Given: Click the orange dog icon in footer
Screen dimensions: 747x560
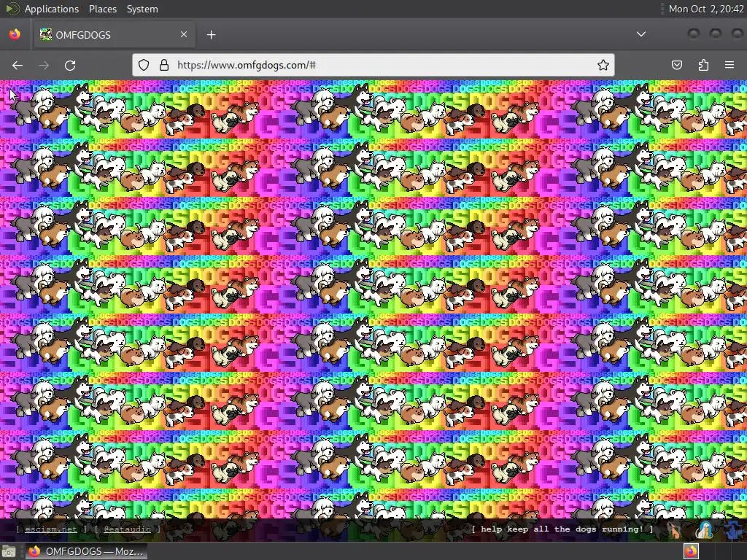Looking at the screenshot, I should click(675, 530).
